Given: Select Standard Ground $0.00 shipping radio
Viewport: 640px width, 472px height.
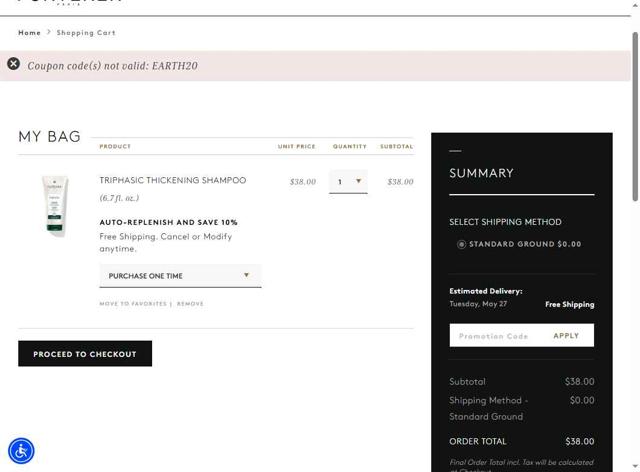Looking at the screenshot, I should tap(461, 244).
